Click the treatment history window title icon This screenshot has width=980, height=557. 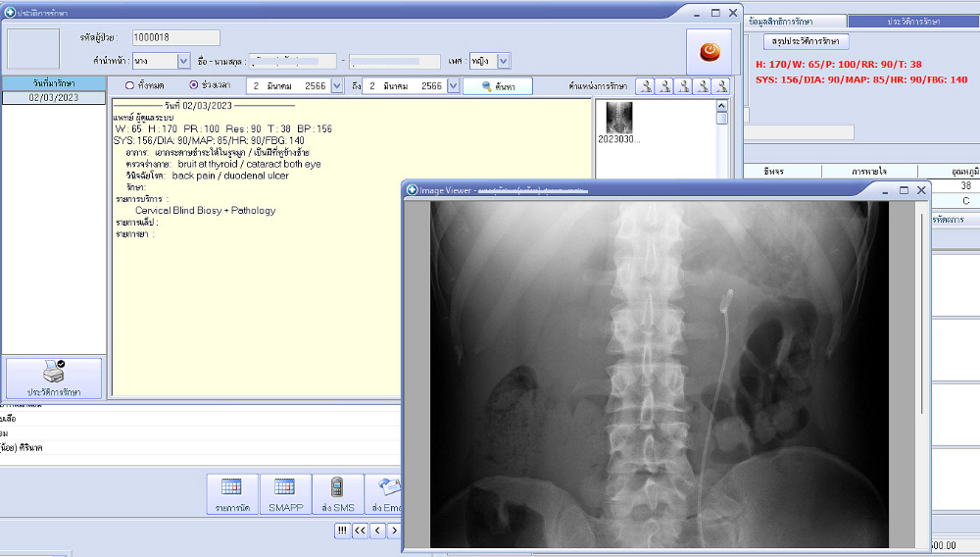10,12
